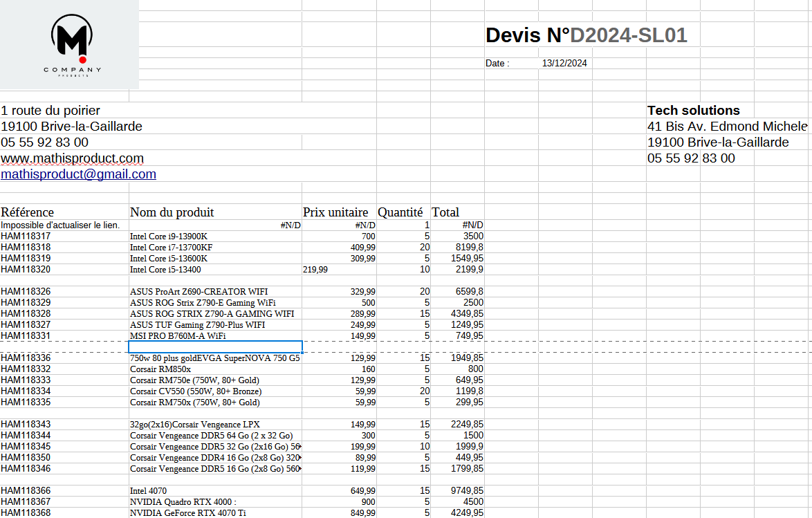Select the Intel Core i9-13900K product cell
This screenshot has height=518, width=812.
pos(169,237)
